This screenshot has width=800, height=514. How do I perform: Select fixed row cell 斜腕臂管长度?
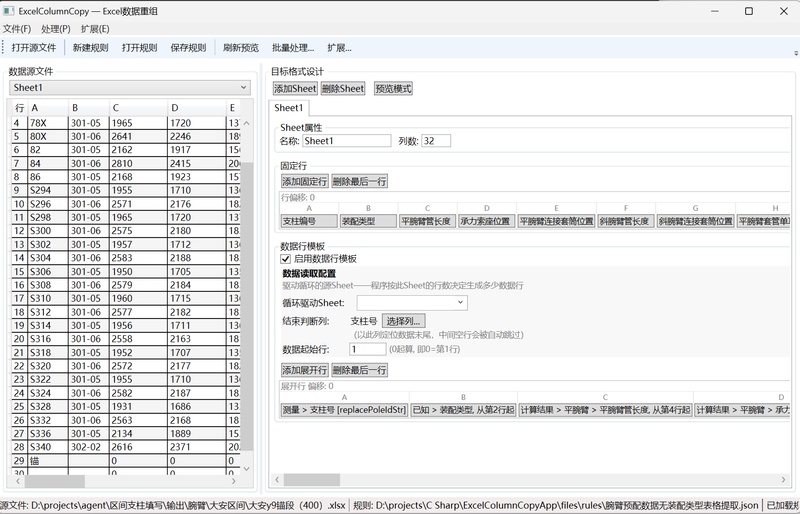[626, 221]
